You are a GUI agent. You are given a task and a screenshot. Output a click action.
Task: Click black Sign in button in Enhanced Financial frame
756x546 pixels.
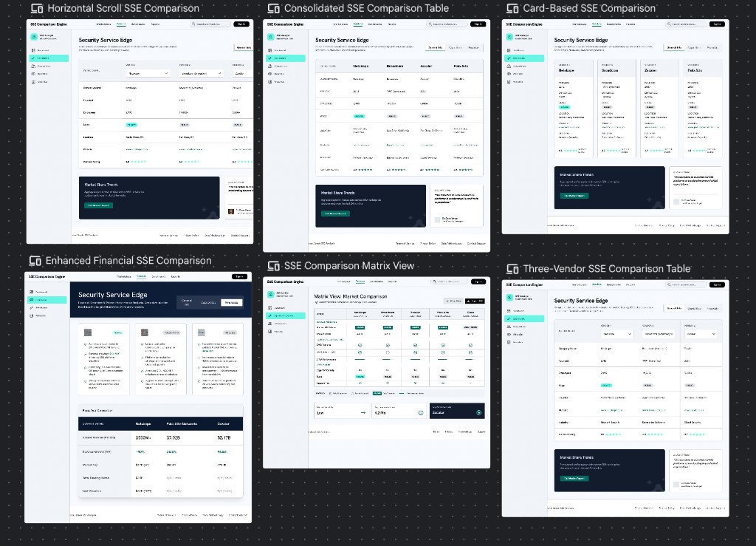(x=240, y=277)
